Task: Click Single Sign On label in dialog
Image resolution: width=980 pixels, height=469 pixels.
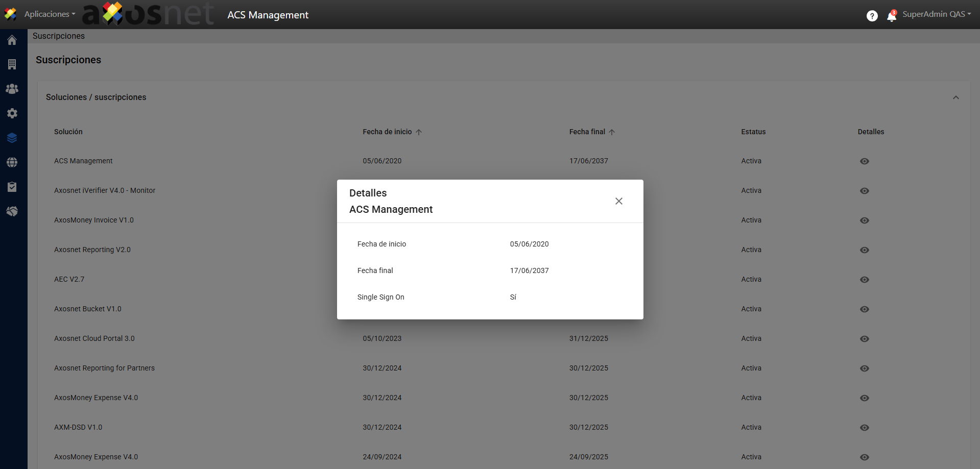Action: [x=380, y=297]
